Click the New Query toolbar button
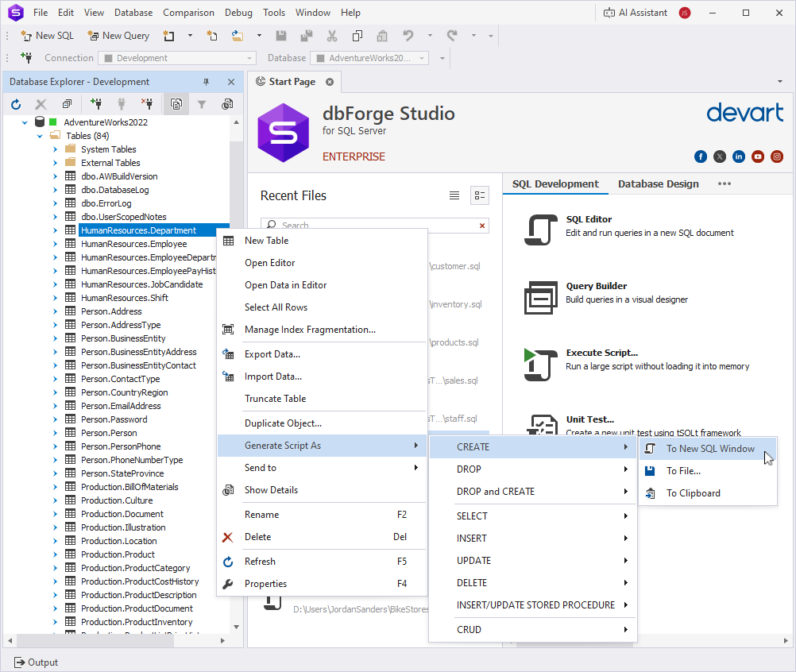796x672 pixels. tap(118, 36)
